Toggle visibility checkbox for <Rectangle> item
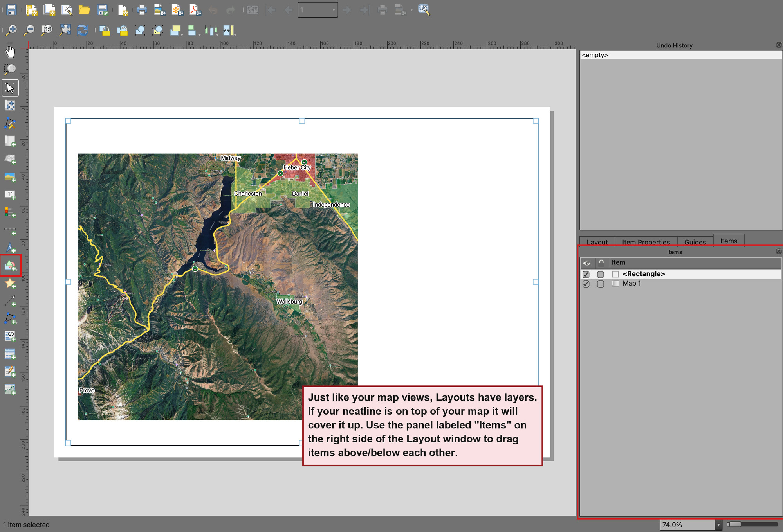This screenshot has width=783, height=532. (x=586, y=274)
